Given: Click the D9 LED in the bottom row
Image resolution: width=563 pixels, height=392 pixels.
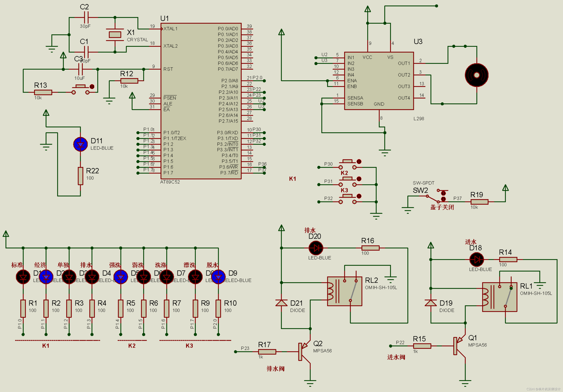Looking at the screenshot, I should click(x=218, y=277).
